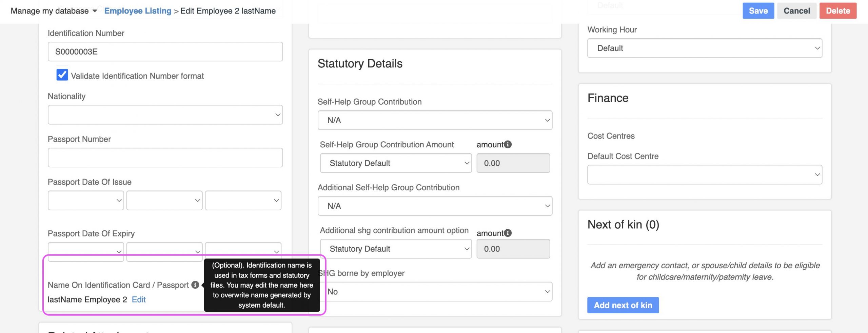Open the Nationality dropdown
868x333 pixels.
point(165,115)
